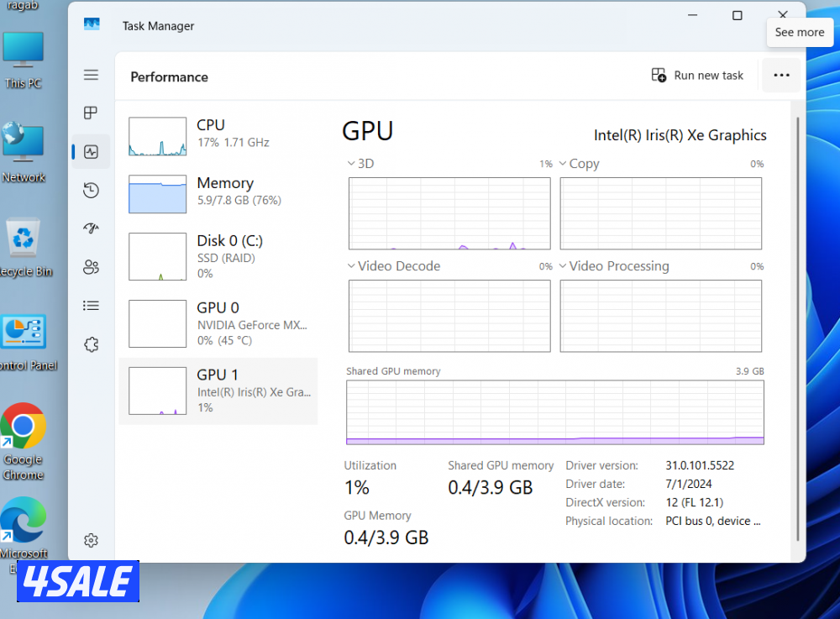This screenshot has height=619, width=840.
Task: Open the See more options menu
Action: click(781, 75)
